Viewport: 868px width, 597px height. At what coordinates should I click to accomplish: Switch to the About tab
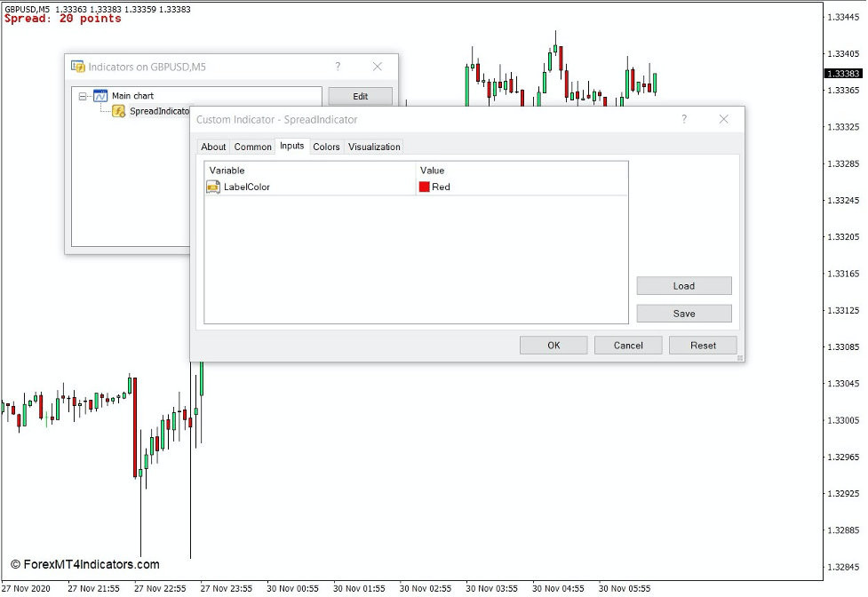click(x=213, y=147)
